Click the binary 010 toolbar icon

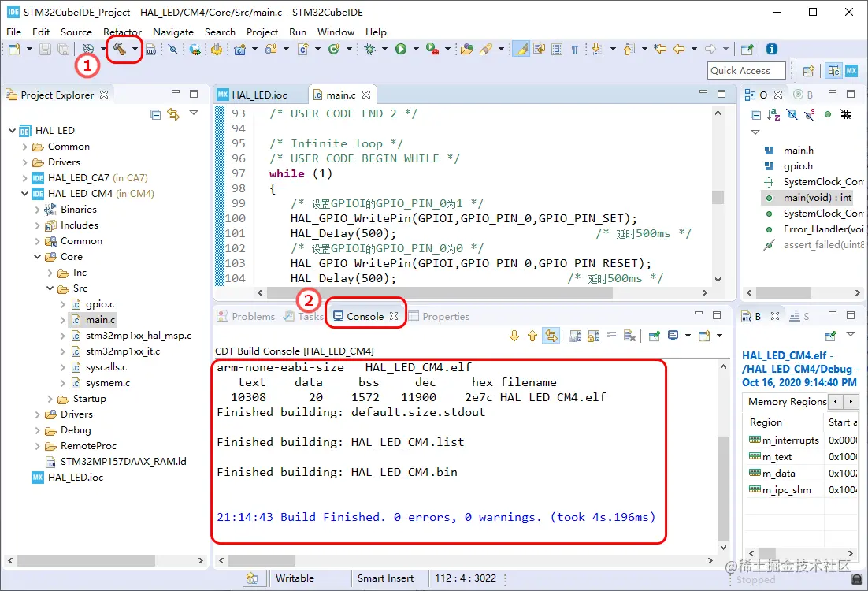click(x=150, y=50)
